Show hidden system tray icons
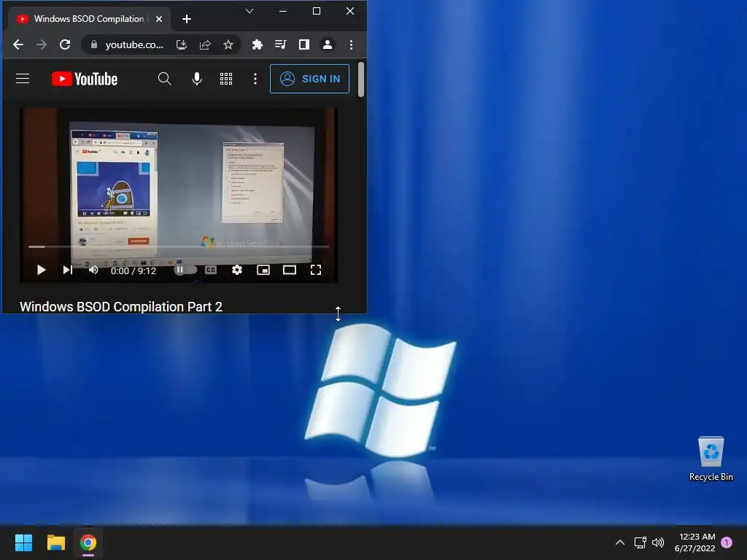The height and width of the screenshot is (560, 747). 620,542
